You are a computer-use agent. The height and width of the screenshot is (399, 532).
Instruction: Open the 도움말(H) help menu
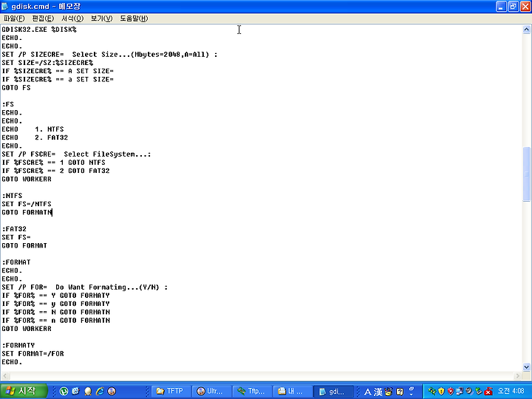(134, 18)
